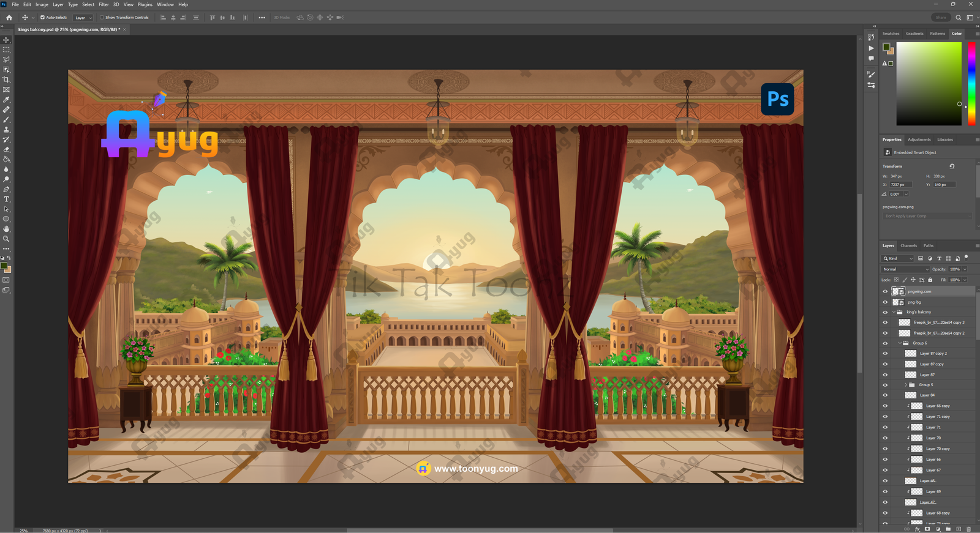Enable Show Transform Controls checkbox
Screen dimensions: 980x533
click(x=102, y=18)
